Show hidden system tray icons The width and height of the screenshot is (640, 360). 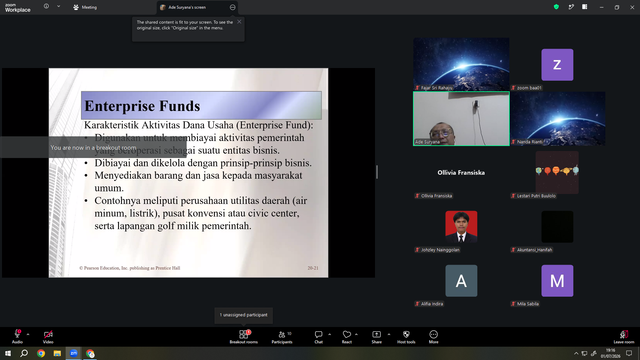tap(576, 353)
